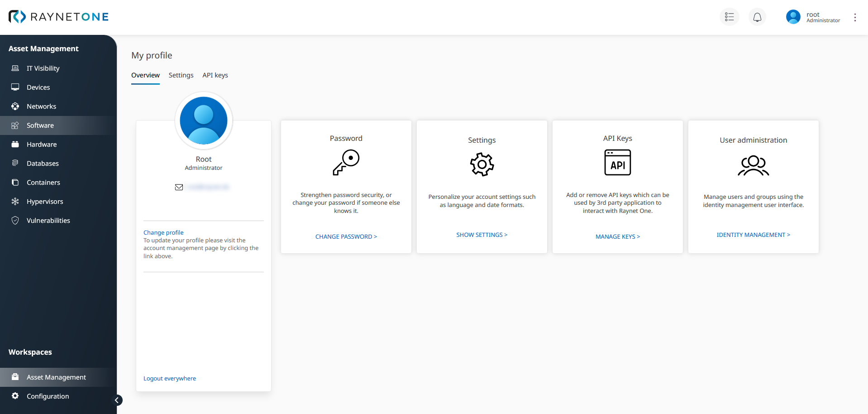Open the vertical three-dot menu

[x=855, y=17]
